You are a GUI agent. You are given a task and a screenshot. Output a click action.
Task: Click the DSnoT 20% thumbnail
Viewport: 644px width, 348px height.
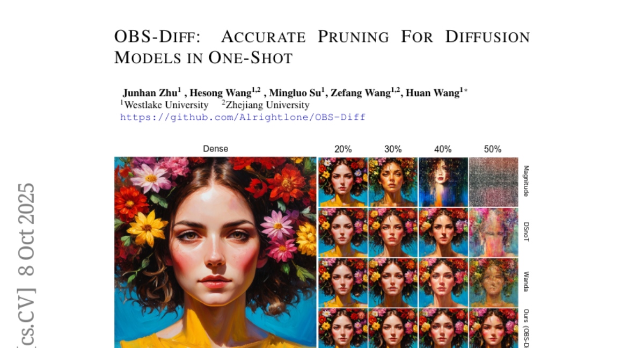(x=343, y=233)
